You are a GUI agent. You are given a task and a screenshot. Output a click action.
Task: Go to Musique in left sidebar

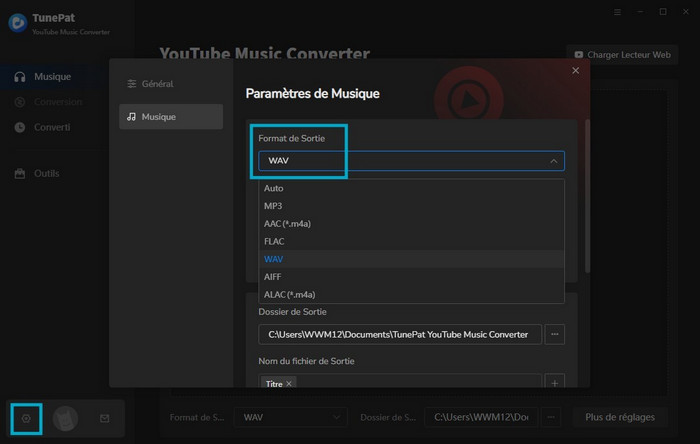point(53,77)
